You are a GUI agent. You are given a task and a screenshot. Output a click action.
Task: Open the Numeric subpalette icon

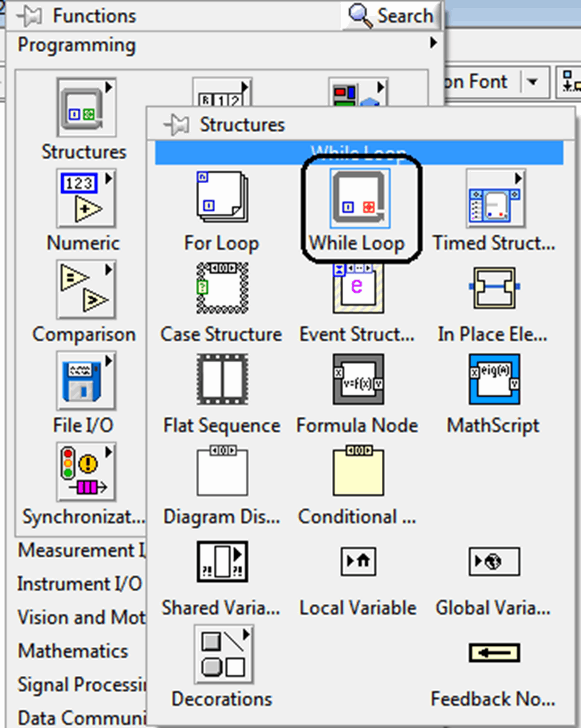click(85, 198)
